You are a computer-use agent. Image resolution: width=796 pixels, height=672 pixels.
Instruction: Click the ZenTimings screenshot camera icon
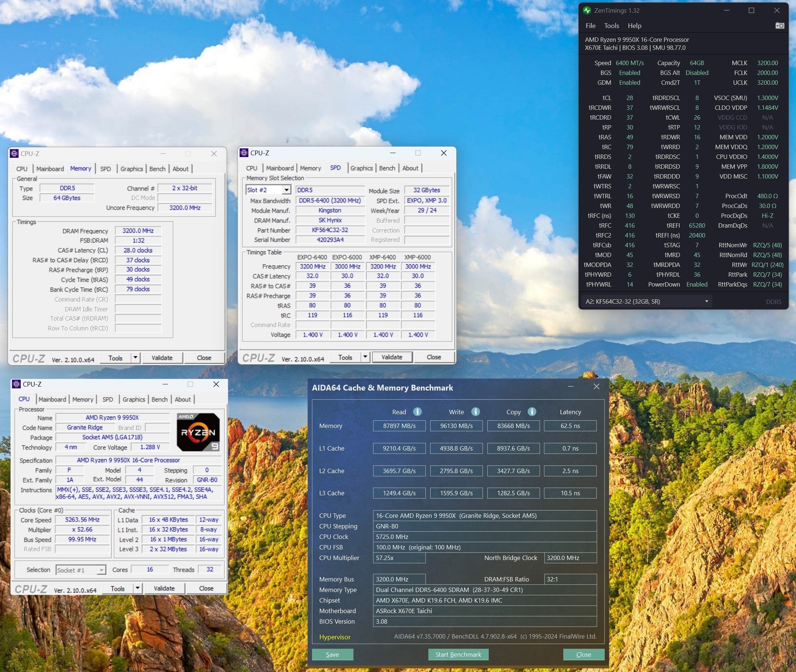[x=780, y=25]
